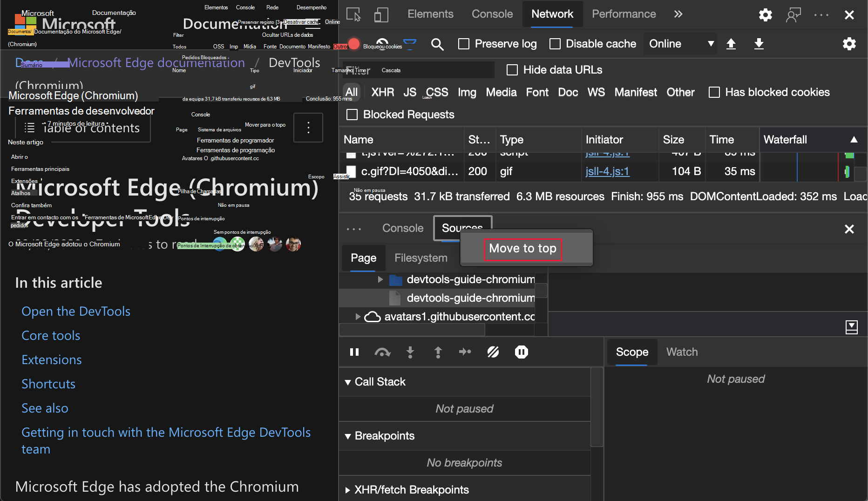Go to Open the DevTools link
This screenshot has height=501, width=868.
coord(76,311)
